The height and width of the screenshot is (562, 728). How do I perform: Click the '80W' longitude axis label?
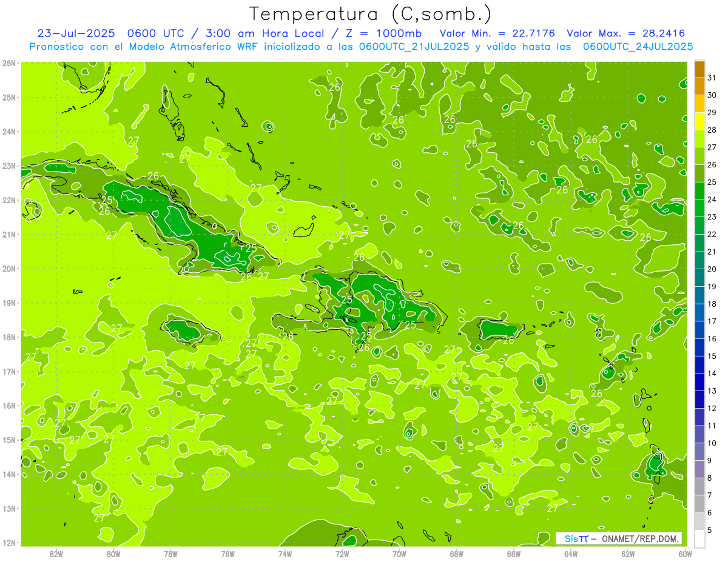[113, 553]
